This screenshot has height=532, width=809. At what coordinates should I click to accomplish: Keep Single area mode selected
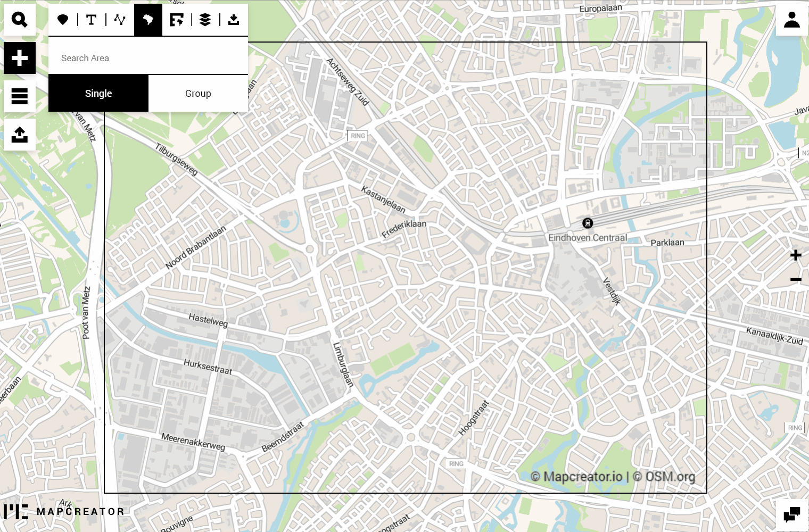coord(98,93)
